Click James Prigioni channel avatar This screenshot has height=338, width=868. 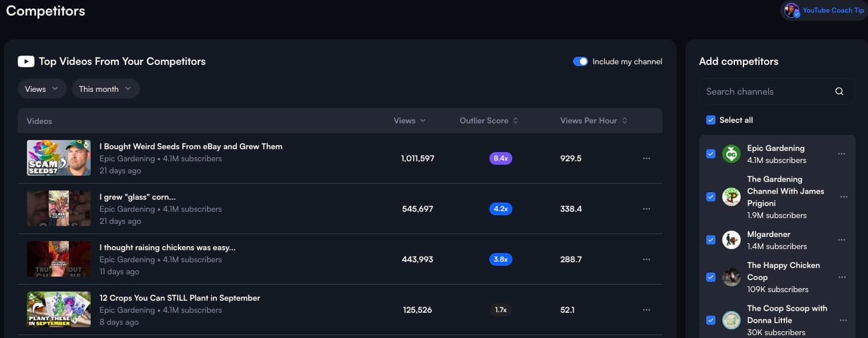[x=731, y=197]
